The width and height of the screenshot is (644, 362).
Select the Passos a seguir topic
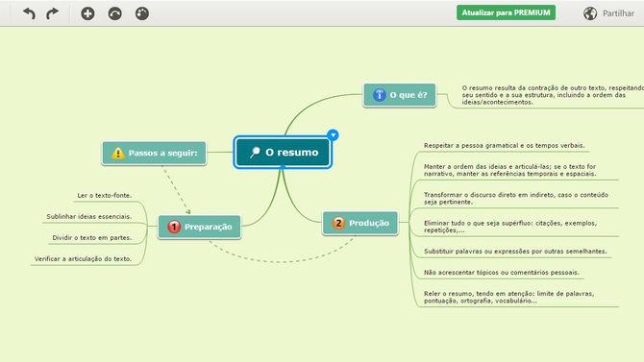point(154,153)
